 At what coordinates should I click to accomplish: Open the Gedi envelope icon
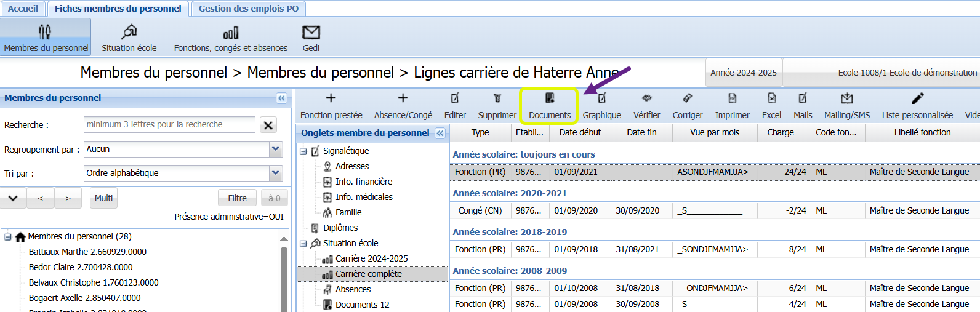[311, 33]
